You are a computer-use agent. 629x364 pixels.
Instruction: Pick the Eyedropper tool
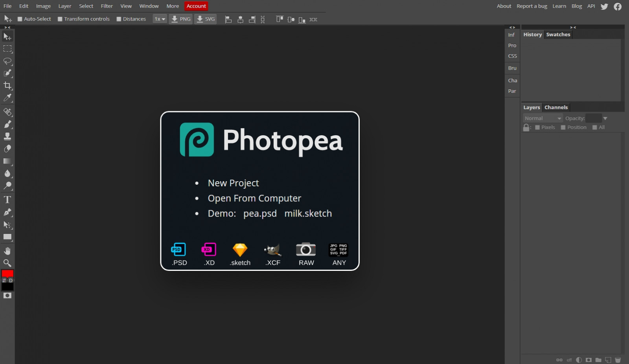click(7, 98)
